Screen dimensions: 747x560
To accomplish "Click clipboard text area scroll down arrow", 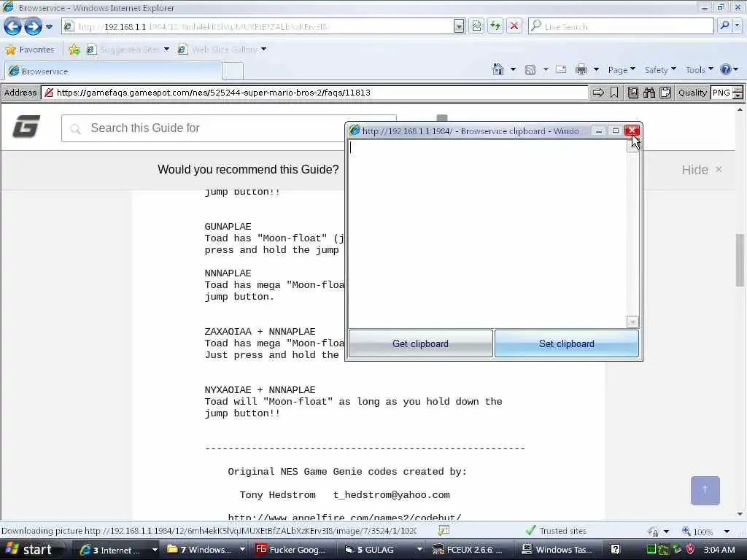I will click(x=632, y=322).
